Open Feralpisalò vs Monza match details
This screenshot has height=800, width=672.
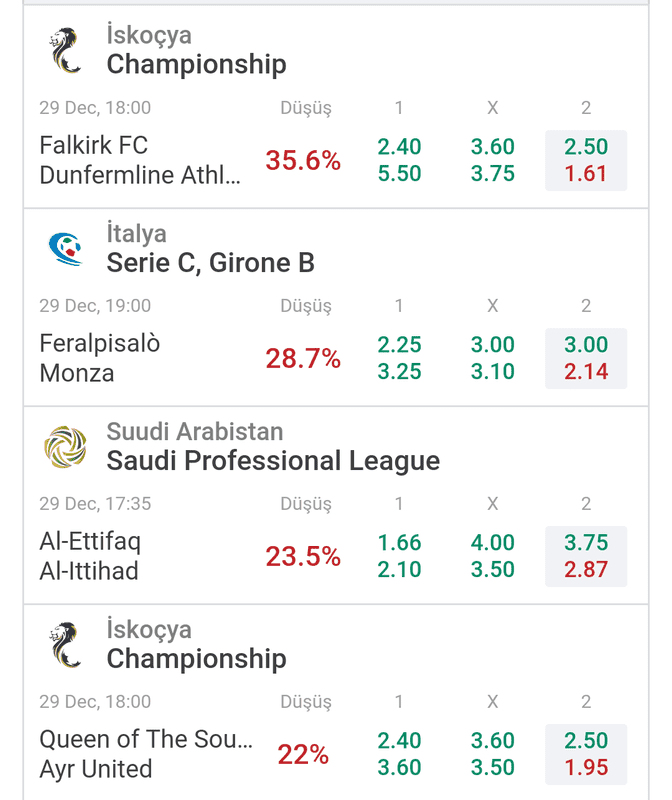pos(100,358)
